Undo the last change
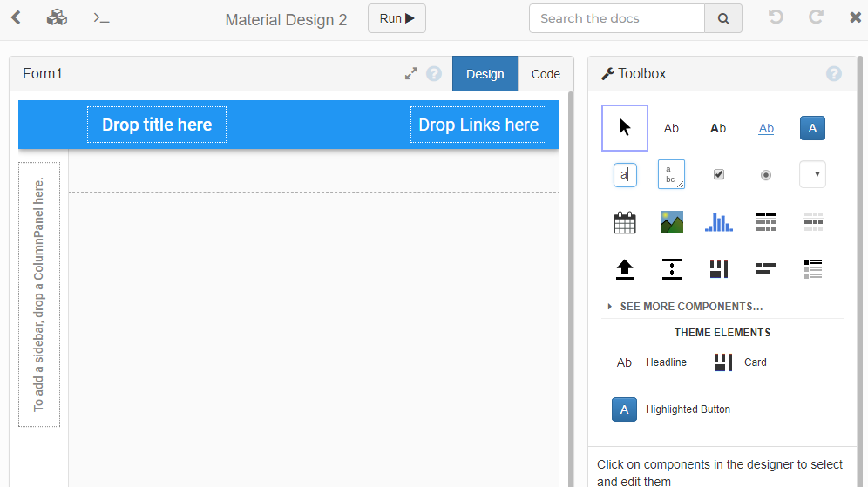The image size is (868, 487). coord(776,17)
